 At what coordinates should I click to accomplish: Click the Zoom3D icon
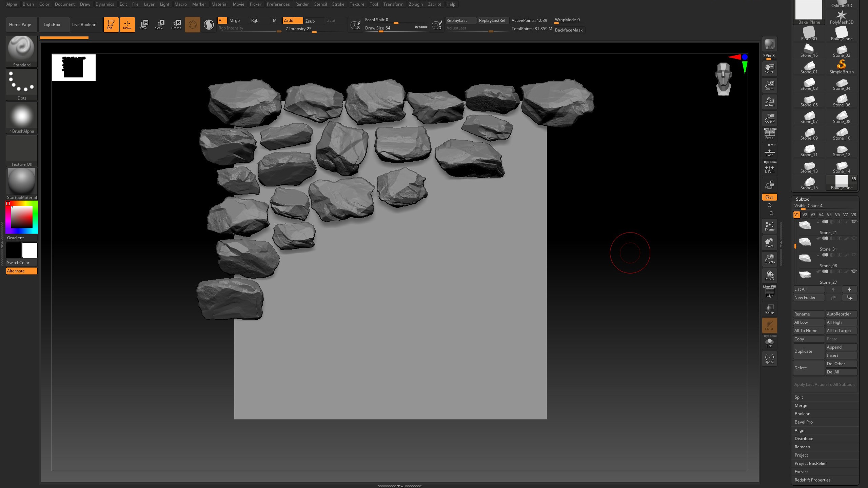pos(769,259)
